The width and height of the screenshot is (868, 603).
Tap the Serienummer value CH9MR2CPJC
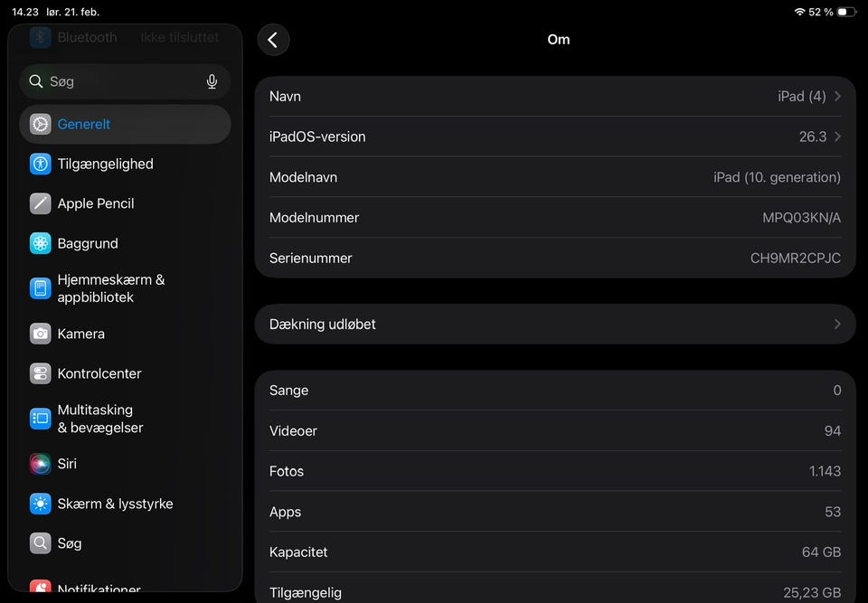pos(795,258)
